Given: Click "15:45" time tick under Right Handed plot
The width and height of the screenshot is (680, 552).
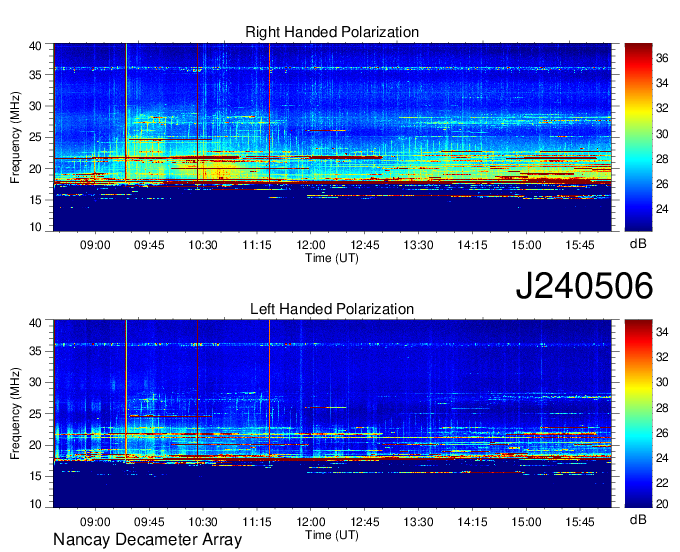Looking at the screenshot, I should point(580,245).
